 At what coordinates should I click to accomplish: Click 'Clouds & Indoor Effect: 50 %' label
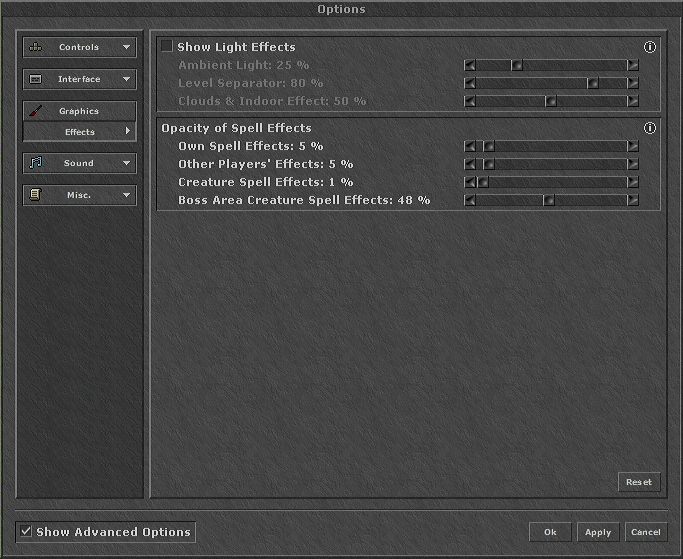pyautogui.click(x=272, y=101)
